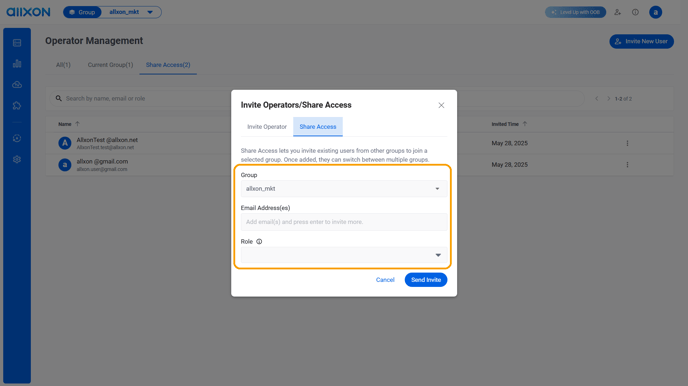Image resolution: width=688 pixels, height=386 pixels.
Task: Click the Cancel link
Action: tap(385, 280)
